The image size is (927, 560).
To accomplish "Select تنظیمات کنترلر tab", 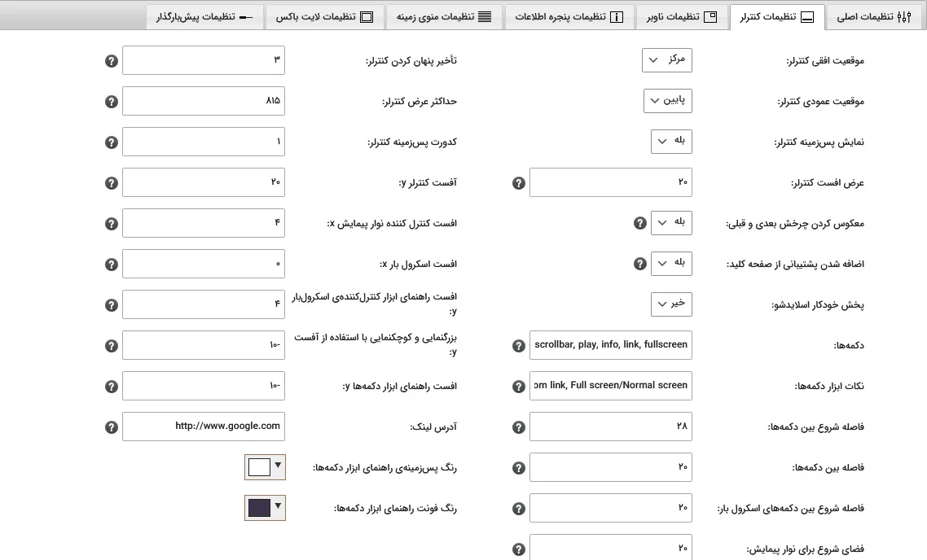I will [x=777, y=16].
